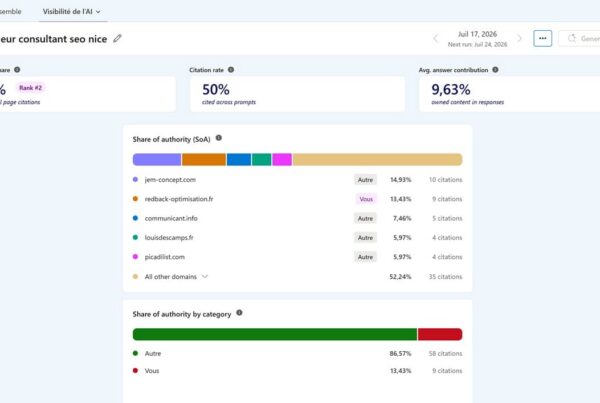This screenshot has height=403, width=600.
Task: Click the 86,57% Autre percentage
Action: (400, 353)
